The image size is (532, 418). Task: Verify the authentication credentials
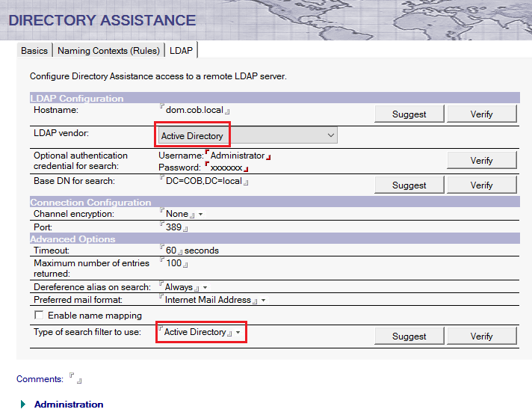point(481,160)
